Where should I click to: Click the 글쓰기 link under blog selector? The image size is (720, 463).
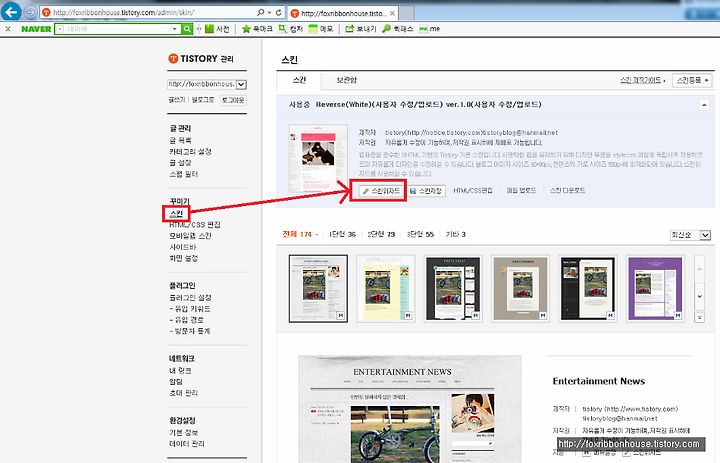pyautogui.click(x=176, y=100)
